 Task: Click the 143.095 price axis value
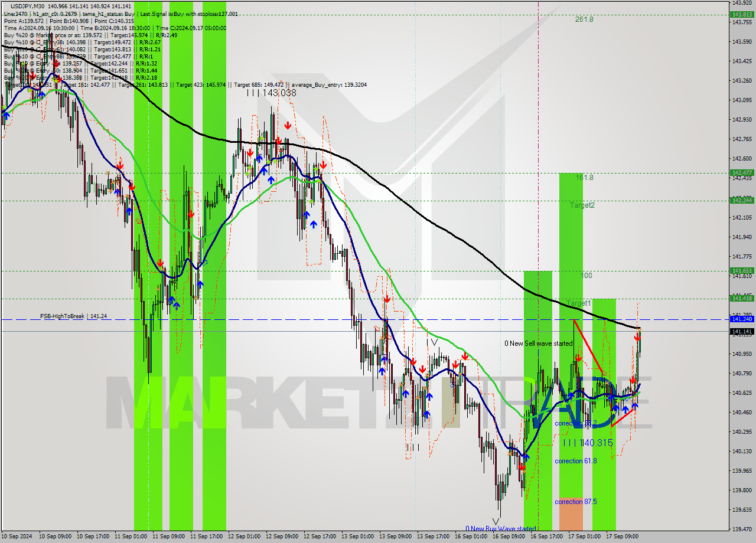pyautogui.click(x=742, y=100)
